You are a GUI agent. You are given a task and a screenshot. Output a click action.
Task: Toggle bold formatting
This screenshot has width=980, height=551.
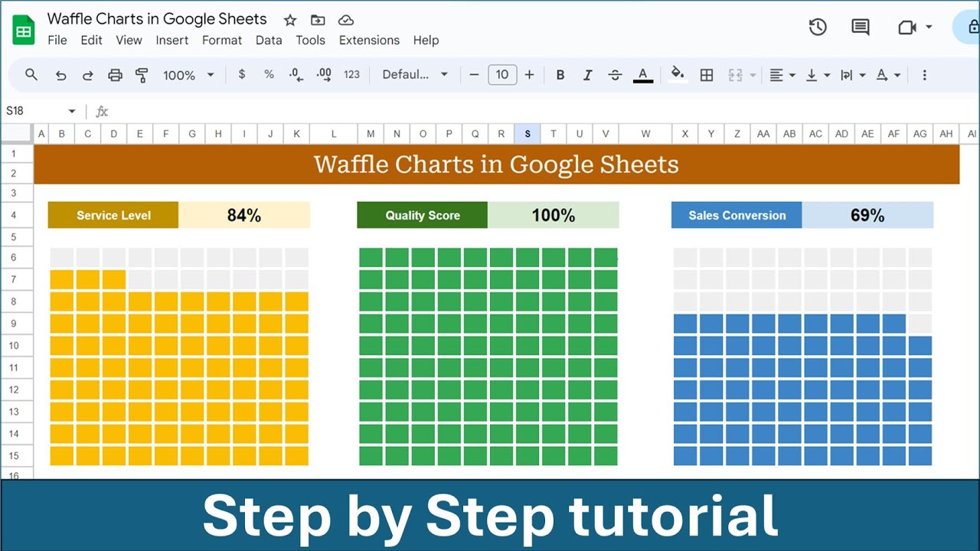pyautogui.click(x=560, y=75)
